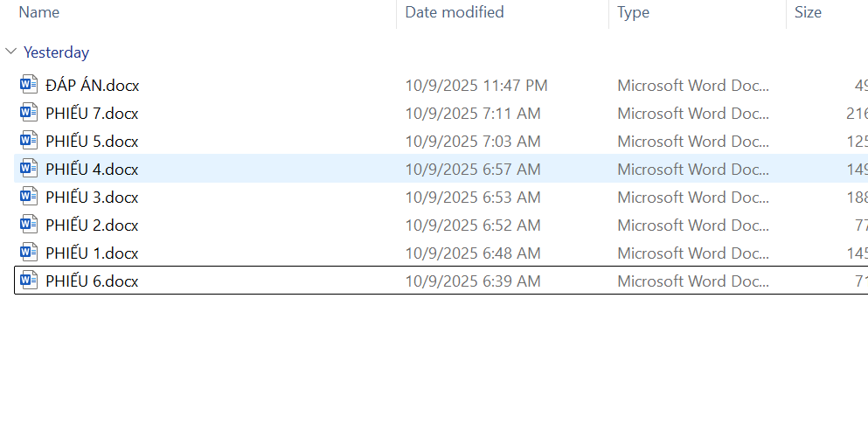The height and width of the screenshot is (444, 868).
Task: Select the PHIẾU 3.docx file name text
Action: point(92,197)
